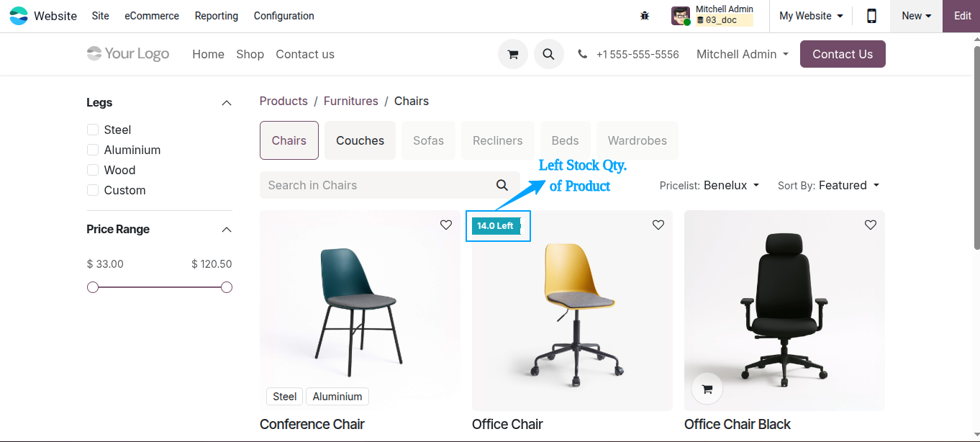Collapse the Legs filter section
Viewport: 980px width, 442px height.
[227, 103]
